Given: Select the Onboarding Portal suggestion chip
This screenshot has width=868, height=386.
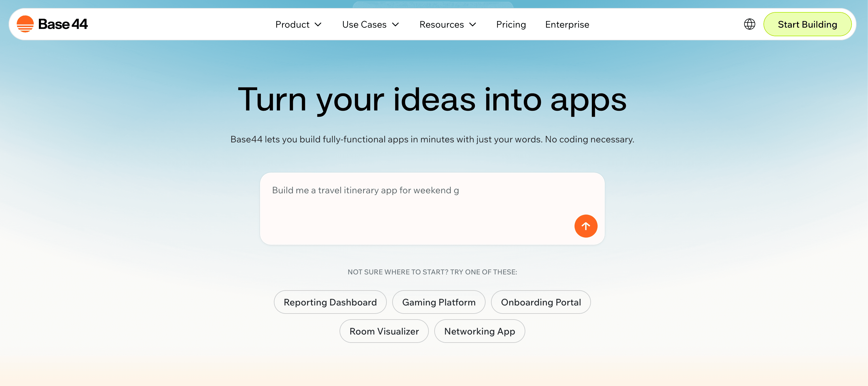Looking at the screenshot, I should pos(541,302).
